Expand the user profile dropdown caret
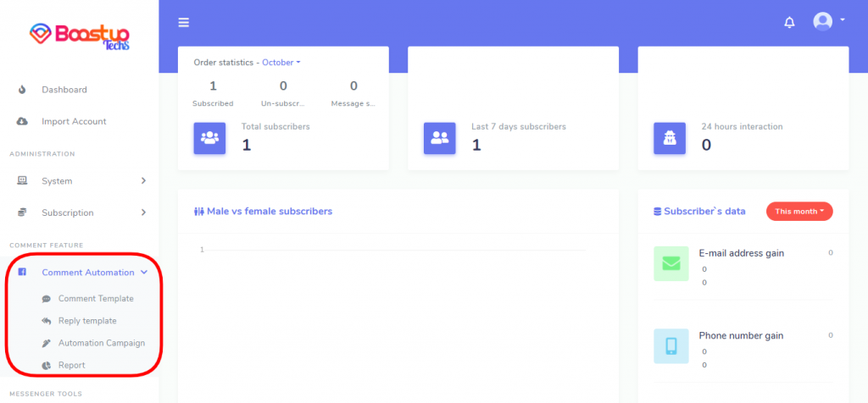The height and width of the screenshot is (403, 868). pos(843,19)
